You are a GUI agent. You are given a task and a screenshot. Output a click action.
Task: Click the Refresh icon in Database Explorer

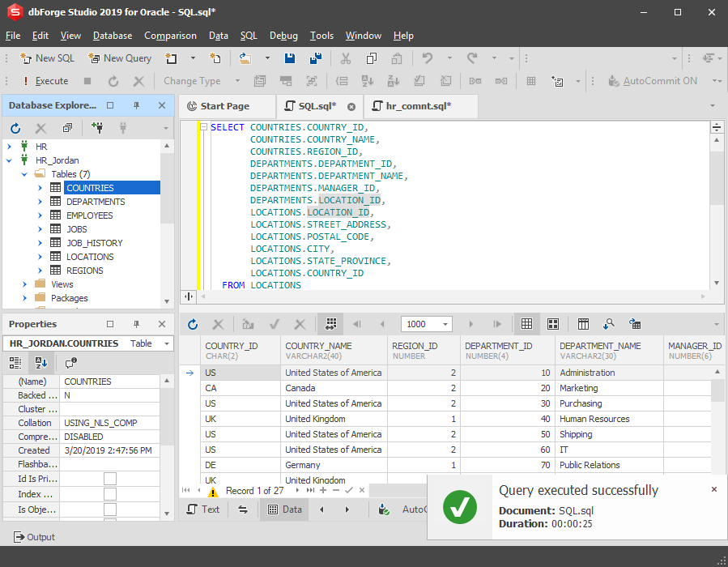click(x=15, y=128)
